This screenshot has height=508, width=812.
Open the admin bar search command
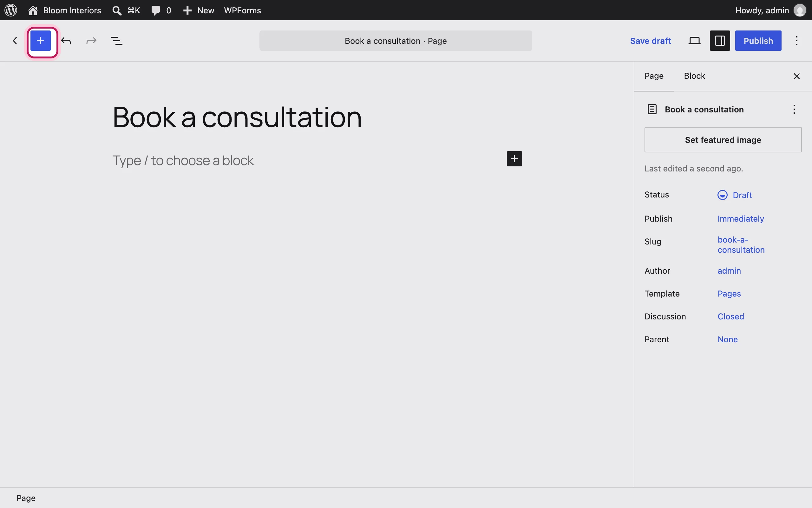click(126, 10)
